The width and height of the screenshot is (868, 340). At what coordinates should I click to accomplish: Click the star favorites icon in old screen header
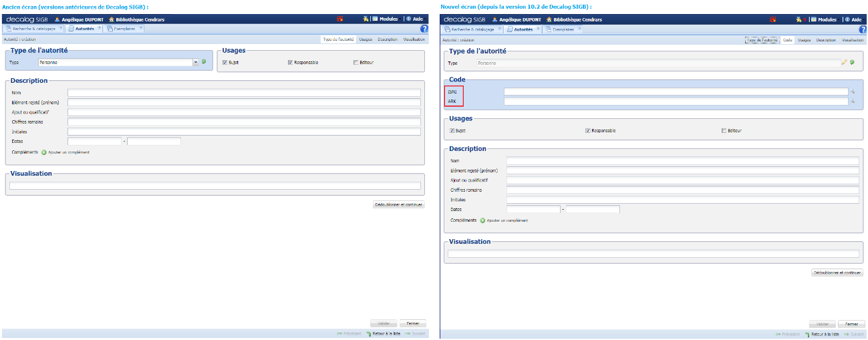366,19
